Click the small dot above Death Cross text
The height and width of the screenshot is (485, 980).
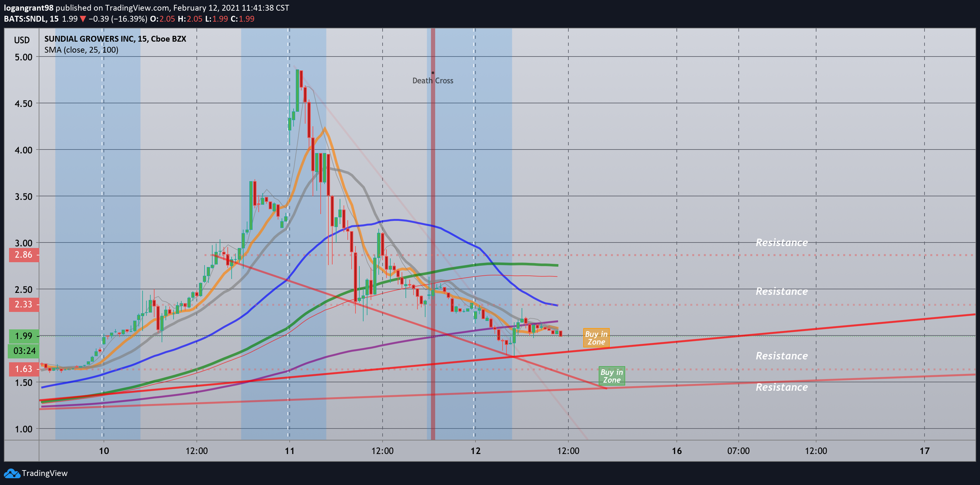click(433, 73)
